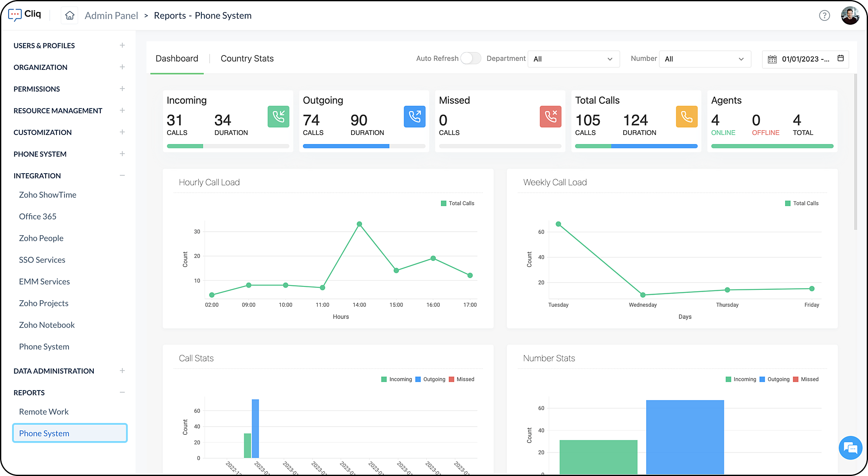The height and width of the screenshot is (476, 868).
Task: Open the user profile avatar
Action: pos(850,16)
